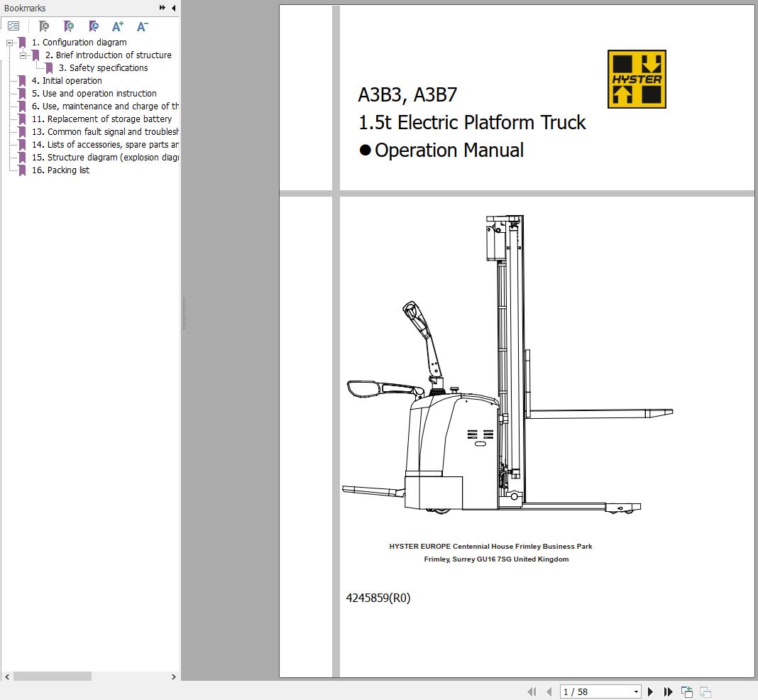Click the previous view icon
Image resolution: width=758 pixels, height=700 pixels.
tap(687, 691)
